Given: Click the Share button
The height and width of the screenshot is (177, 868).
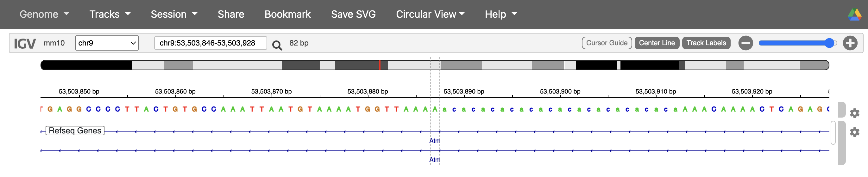Looking at the screenshot, I should click(230, 14).
